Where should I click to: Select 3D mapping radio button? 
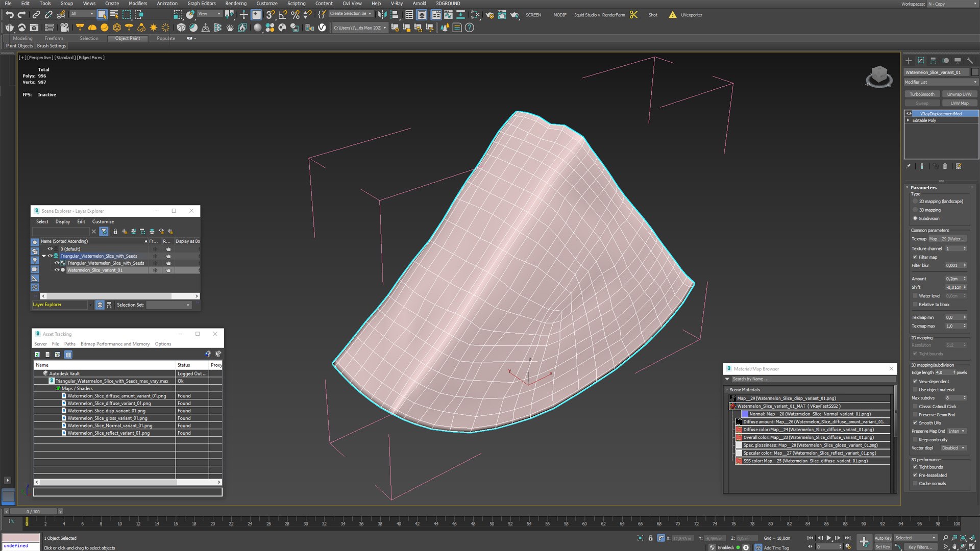point(915,210)
